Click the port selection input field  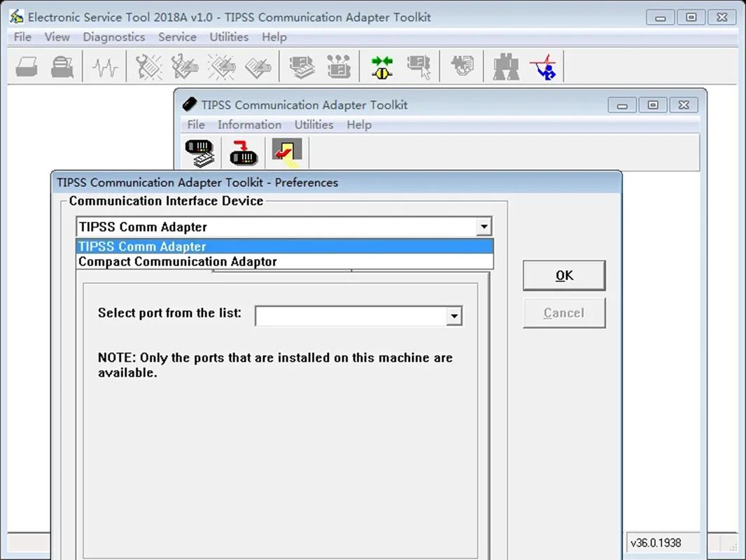click(x=351, y=316)
